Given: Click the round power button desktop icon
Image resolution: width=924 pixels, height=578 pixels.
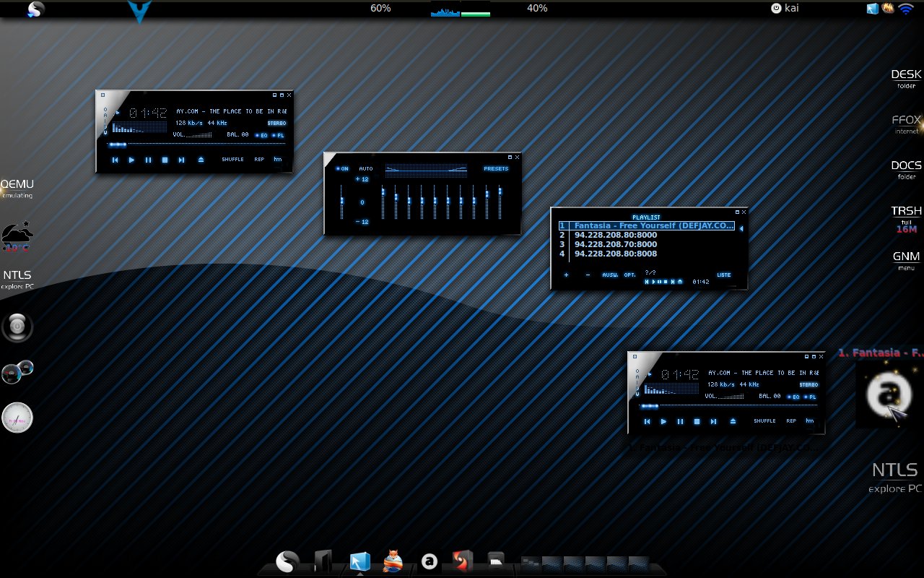Looking at the screenshot, I should [x=17, y=327].
